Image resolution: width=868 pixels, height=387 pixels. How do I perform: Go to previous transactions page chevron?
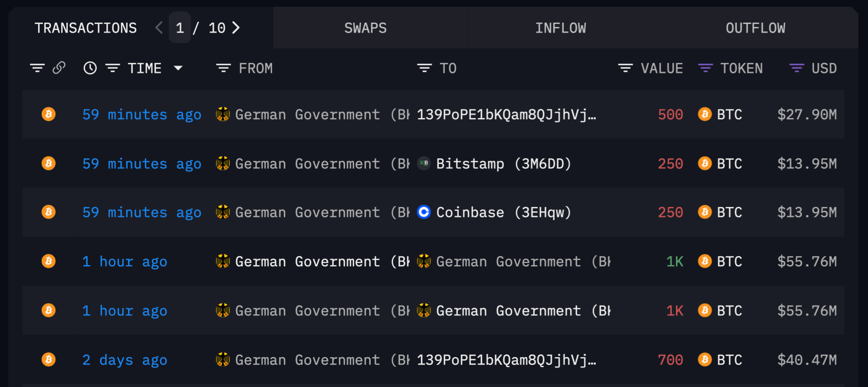point(159,28)
